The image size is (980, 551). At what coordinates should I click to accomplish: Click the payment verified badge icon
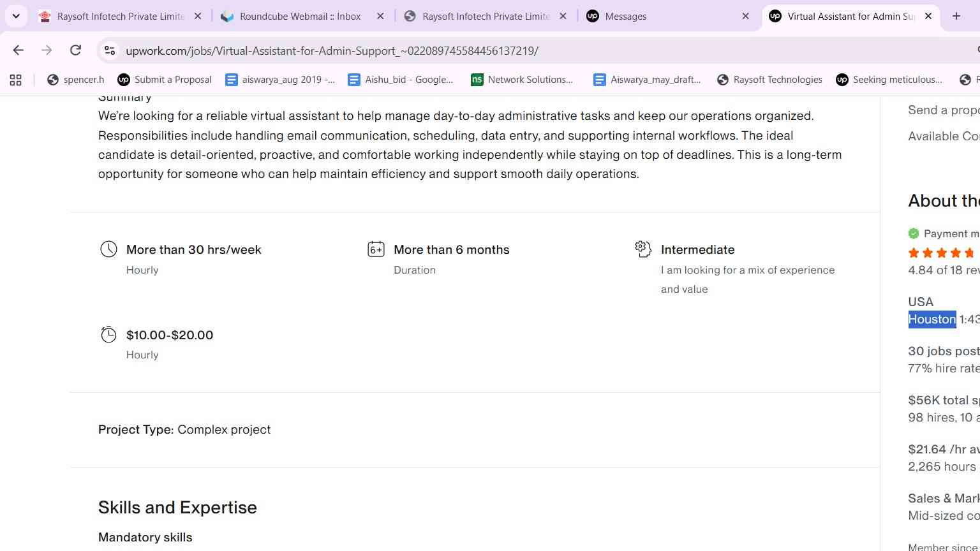[914, 233]
